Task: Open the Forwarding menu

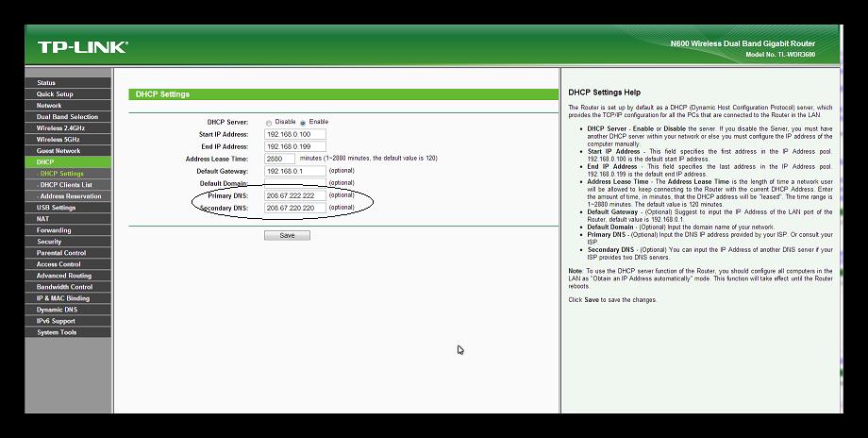Action: [x=68, y=230]
